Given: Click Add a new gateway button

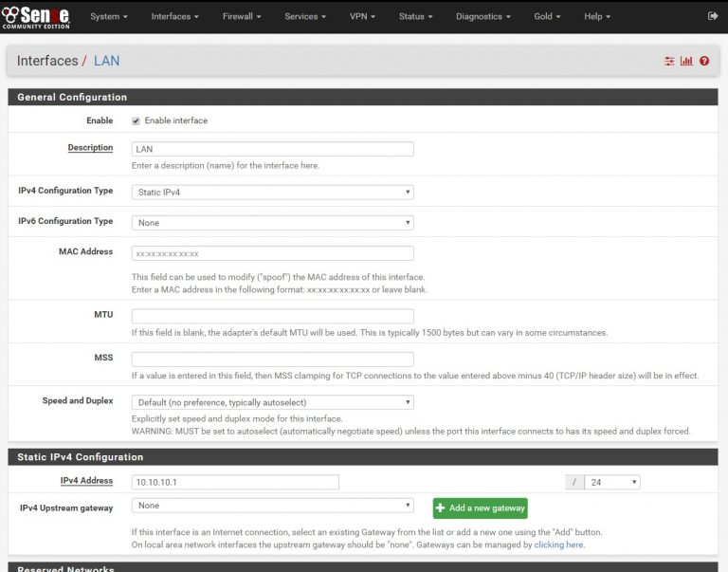Looking at the screenshot, I should [480, 508].
